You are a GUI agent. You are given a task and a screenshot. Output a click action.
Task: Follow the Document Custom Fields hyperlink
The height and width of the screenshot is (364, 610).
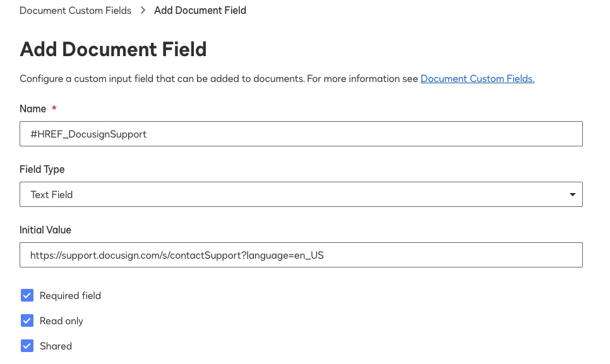477,78
